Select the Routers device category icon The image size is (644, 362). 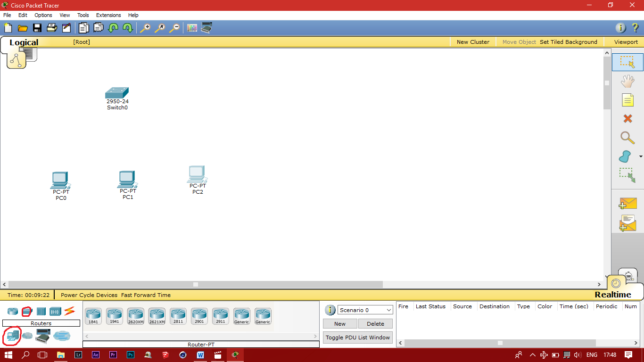click(x=12, y=311)
